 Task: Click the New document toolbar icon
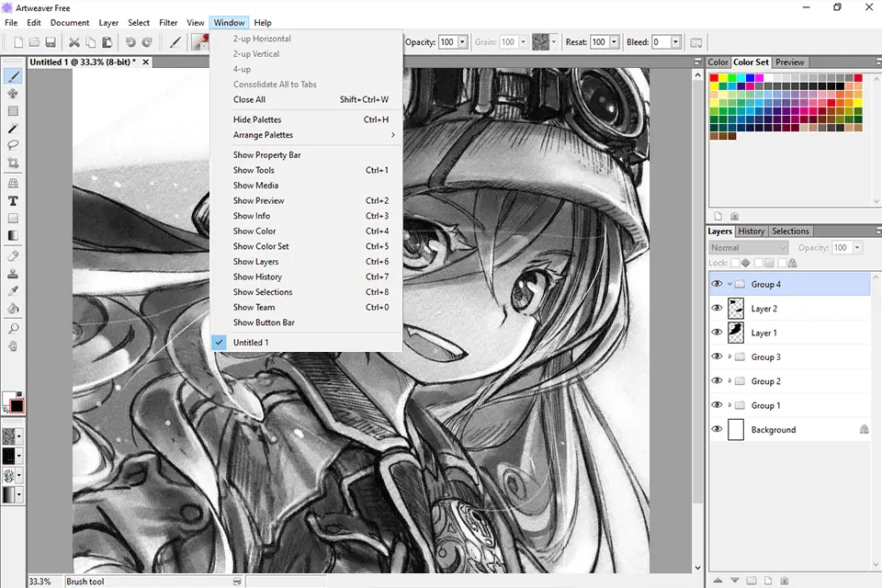tap(18, 42)
